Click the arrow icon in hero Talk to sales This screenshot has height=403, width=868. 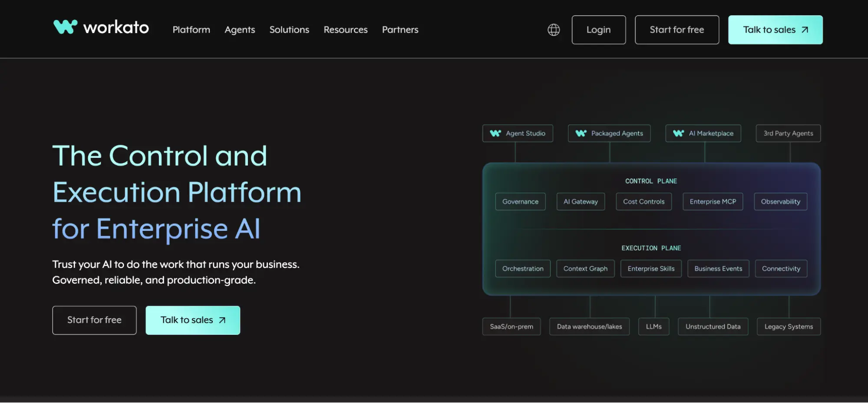point(222,320)
